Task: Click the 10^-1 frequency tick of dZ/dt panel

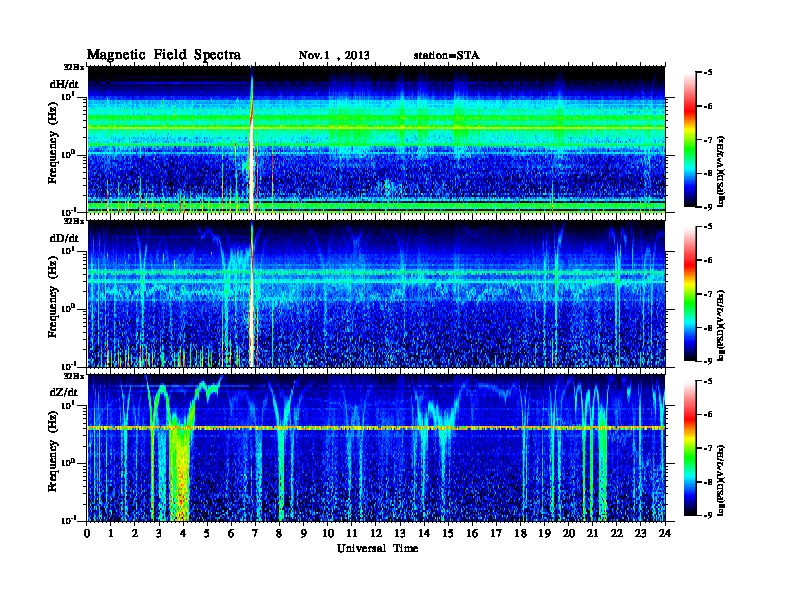Action: tap(68, 520)
